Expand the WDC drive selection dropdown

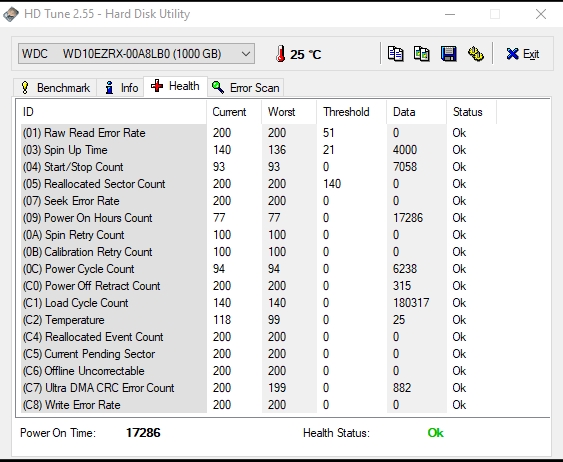136,54
